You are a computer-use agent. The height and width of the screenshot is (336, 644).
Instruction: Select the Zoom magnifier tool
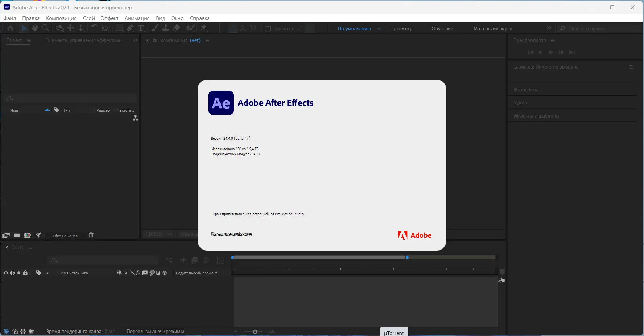tap(45, 28)
